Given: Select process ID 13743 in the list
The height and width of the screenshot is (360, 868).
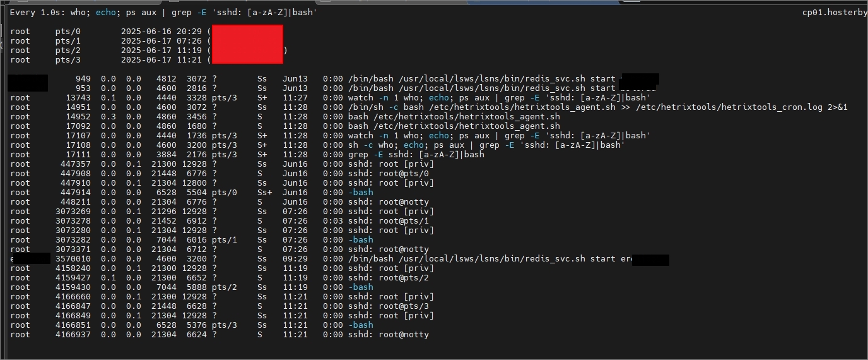Looking at the screenshot, I should pyautogui.click(x=78, y=98).
